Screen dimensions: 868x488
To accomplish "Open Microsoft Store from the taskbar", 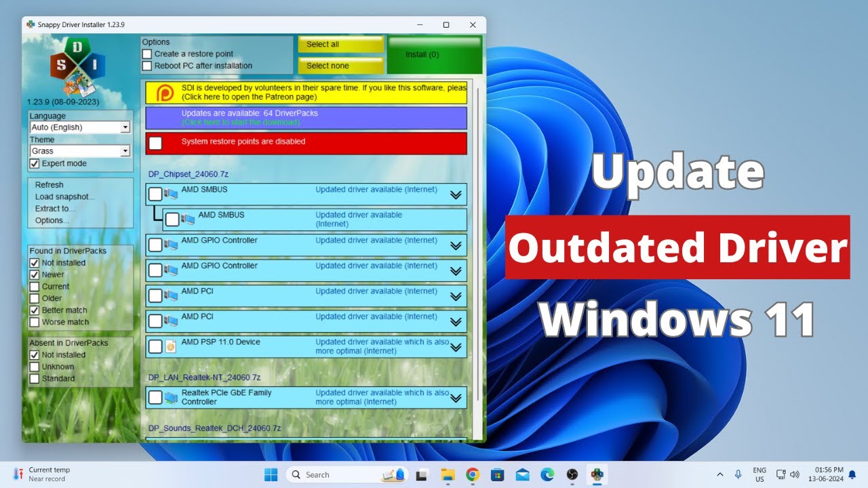I will 498,474.
